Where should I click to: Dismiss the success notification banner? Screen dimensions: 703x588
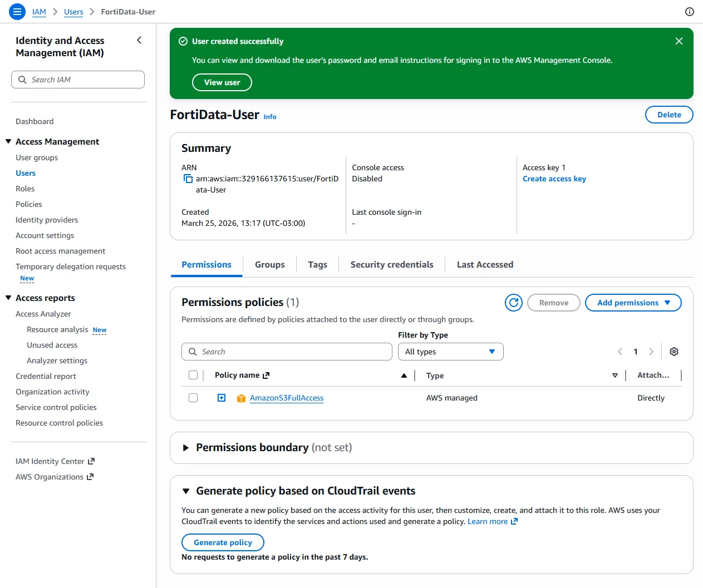(679, 41)
